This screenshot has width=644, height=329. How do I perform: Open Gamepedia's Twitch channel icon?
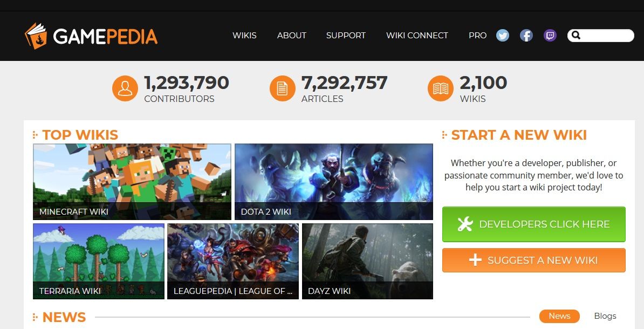(x=550, y=35)
